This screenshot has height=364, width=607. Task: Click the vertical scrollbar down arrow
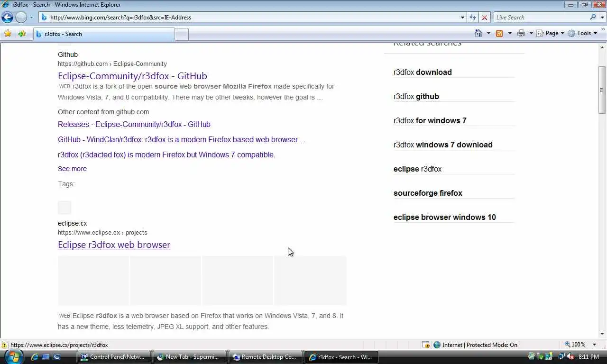tap(602, 334)
